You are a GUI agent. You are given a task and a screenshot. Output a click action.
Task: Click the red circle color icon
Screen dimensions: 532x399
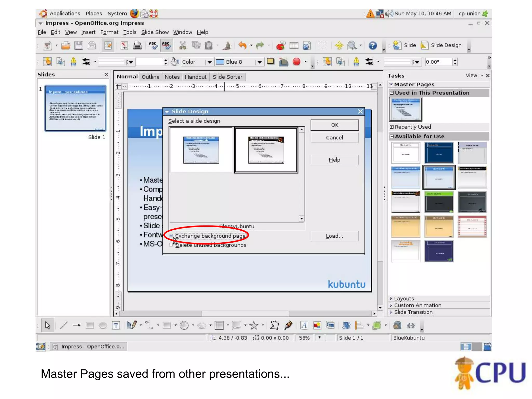[x=296, y=62]
